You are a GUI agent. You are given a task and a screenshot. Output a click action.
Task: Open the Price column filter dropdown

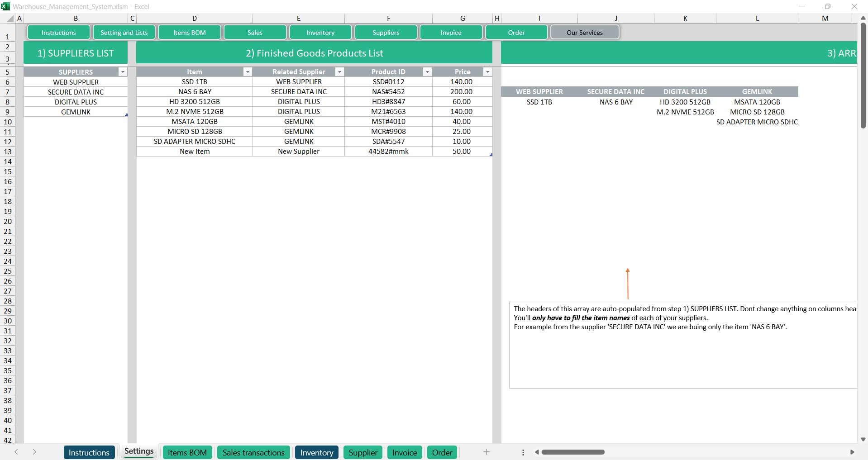[x=487, y=71]
